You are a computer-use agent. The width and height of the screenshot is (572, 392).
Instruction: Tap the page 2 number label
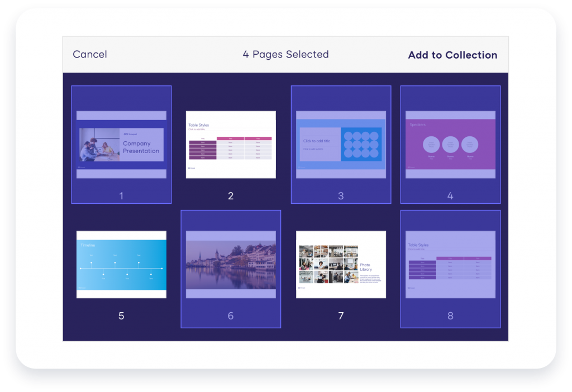coord(230,195)
